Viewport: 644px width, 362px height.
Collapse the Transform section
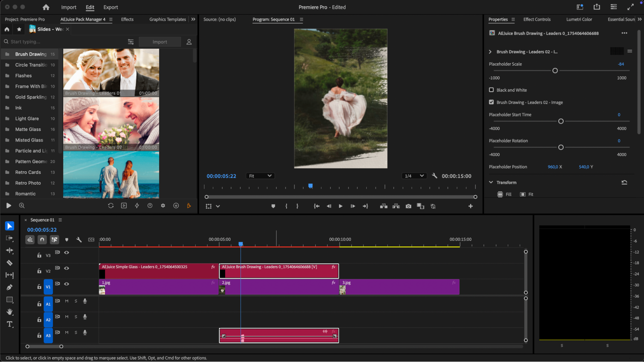coord(491,182)
